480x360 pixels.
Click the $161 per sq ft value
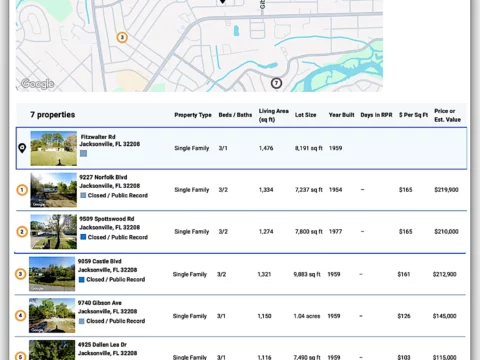point(404,274)
